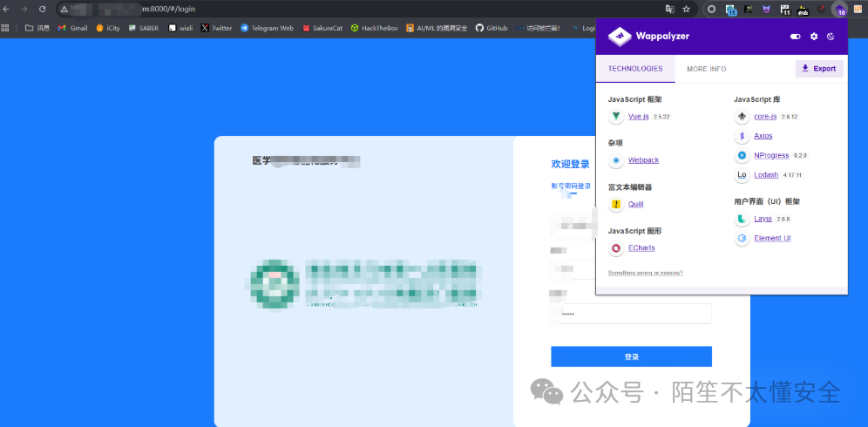Open the Webpack link
This screenshot has width=868, height=427.
coord(643,160)
